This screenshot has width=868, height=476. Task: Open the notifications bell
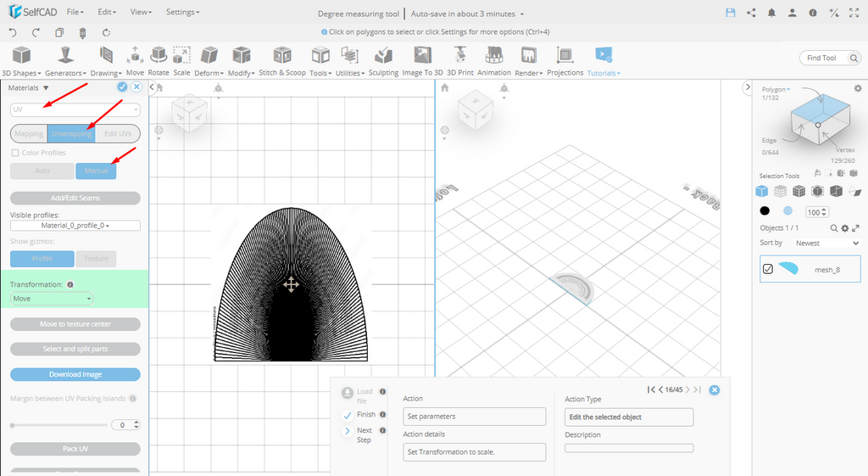pos(771,13)
